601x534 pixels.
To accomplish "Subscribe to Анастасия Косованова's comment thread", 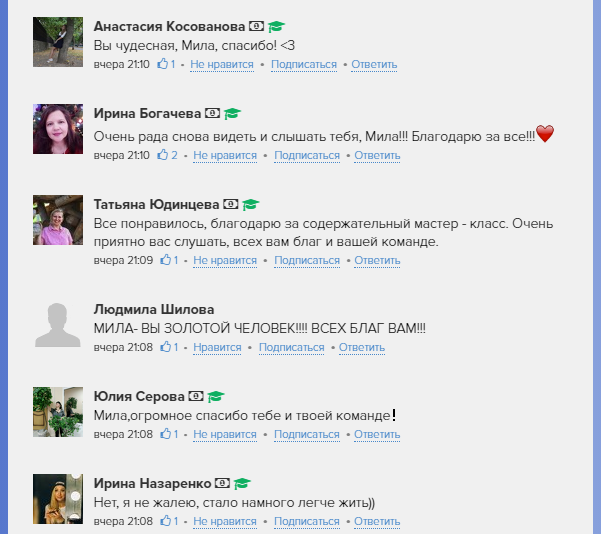I will 304,64.
